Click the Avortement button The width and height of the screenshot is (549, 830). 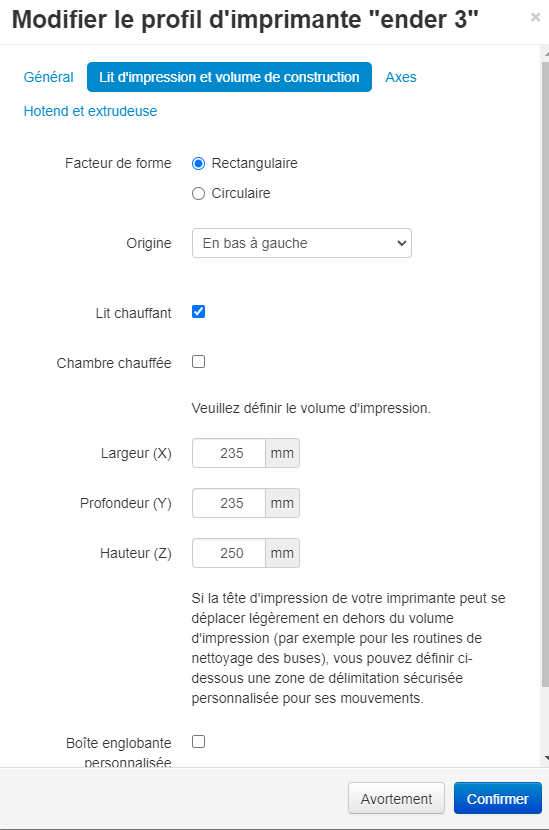coord(396,798)
